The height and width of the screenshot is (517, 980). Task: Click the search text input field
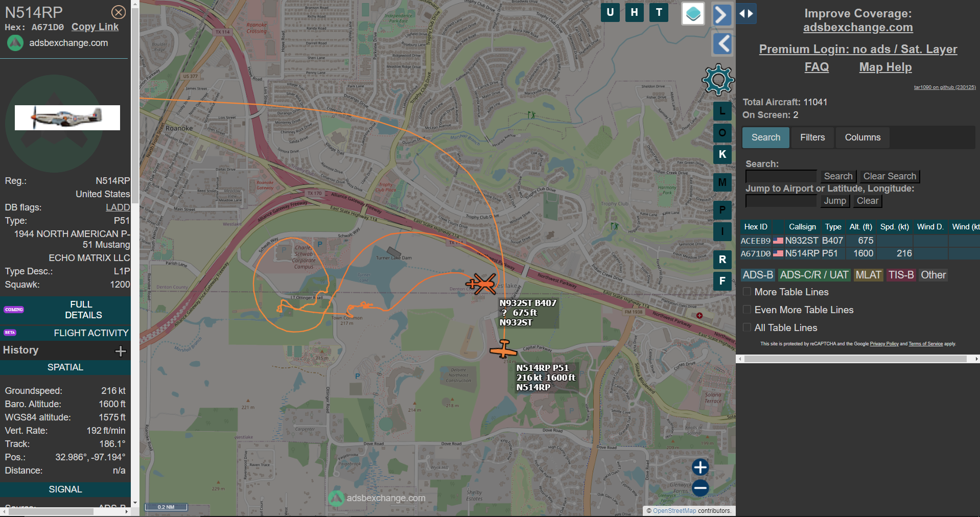tap(781, 176)
